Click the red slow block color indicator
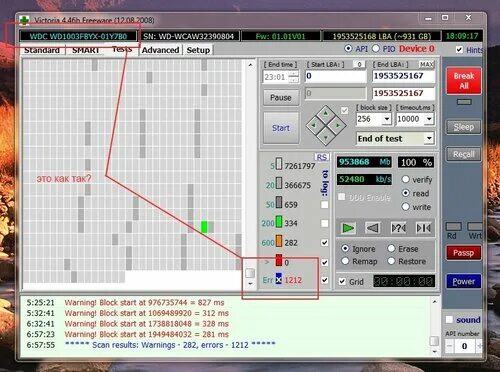 (x=279, y=261)
